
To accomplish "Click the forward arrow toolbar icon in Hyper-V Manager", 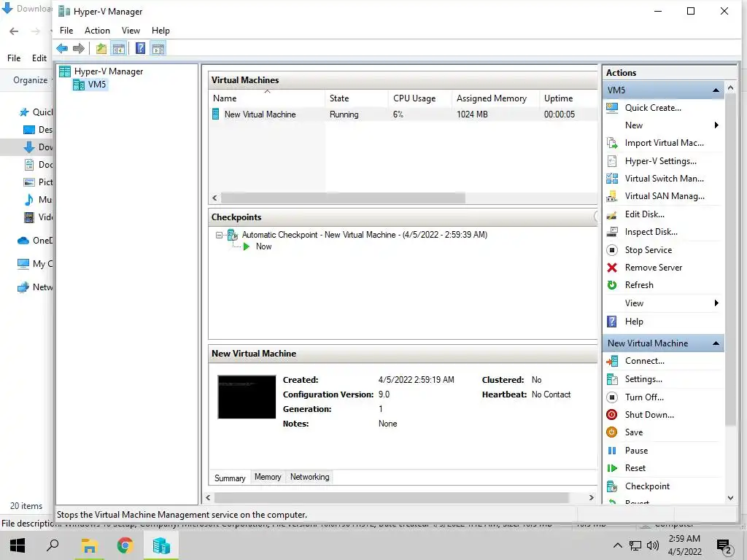I will tap(79, 48).
